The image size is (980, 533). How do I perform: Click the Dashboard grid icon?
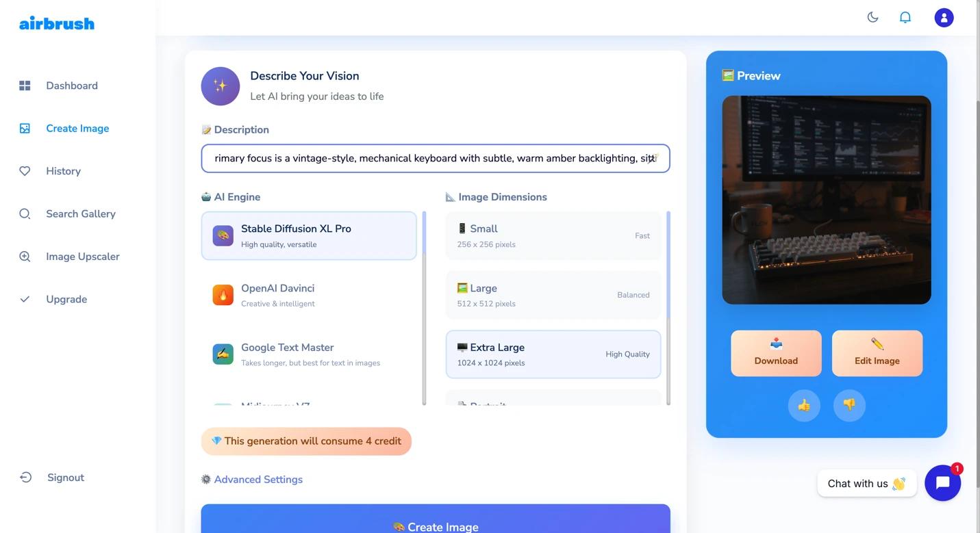click(25, 86)
